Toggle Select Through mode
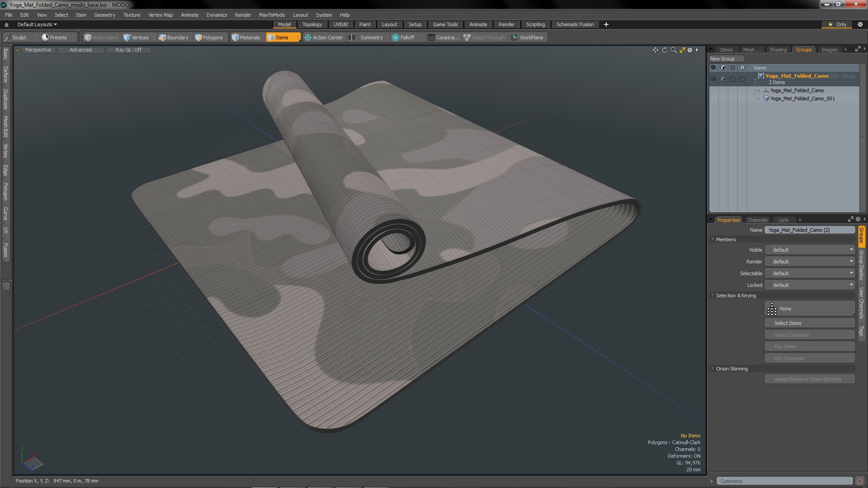The width and height of the screenshot is (868, 488). [484, 38]
